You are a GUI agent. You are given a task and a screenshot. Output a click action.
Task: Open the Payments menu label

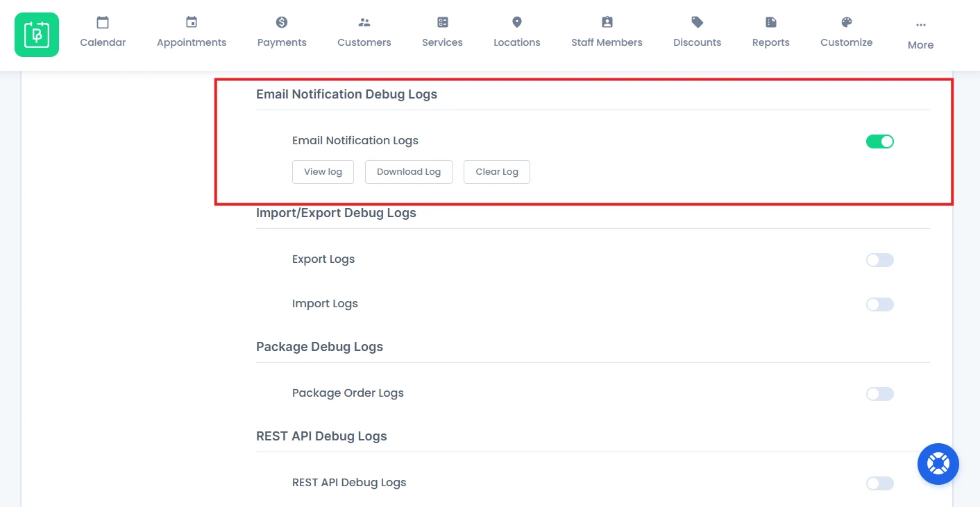pyautogui.click(x=282, y=42)
